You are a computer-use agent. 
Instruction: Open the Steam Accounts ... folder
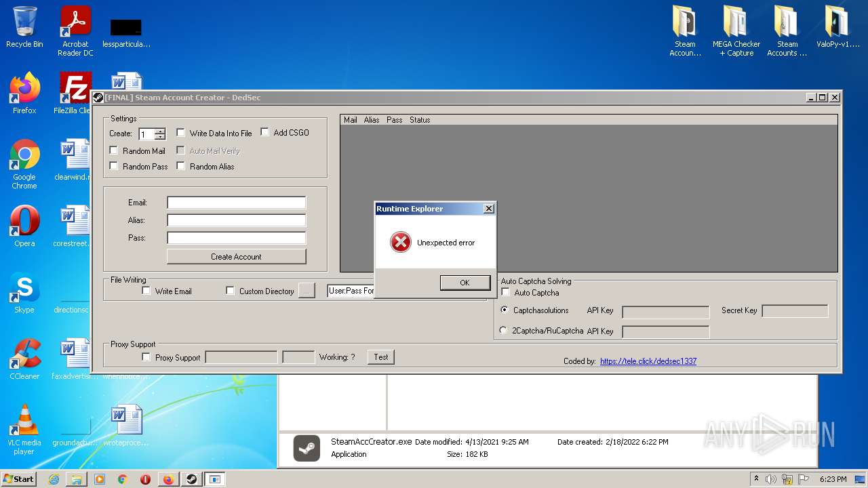tap(787, 30)
